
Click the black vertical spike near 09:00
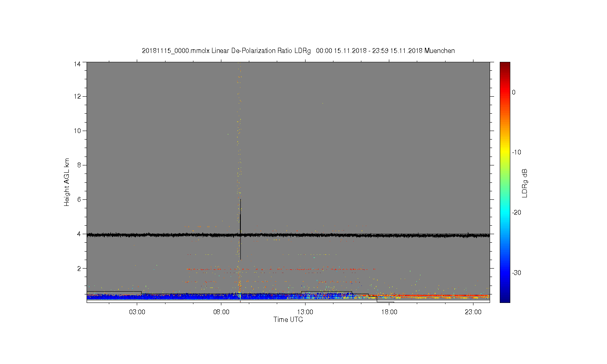[240, 229]
